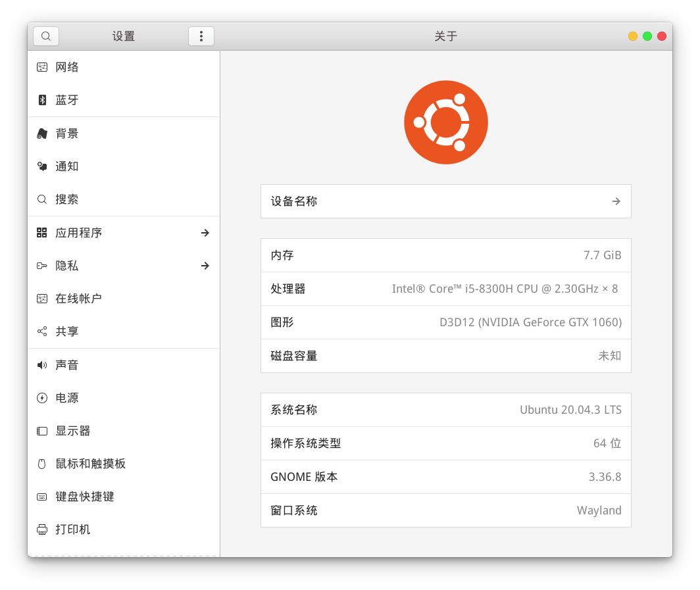Expand 应用程序 with its arrow
Image resolution: width=700 pixels, height=590 pixels.
coord(205,233)
